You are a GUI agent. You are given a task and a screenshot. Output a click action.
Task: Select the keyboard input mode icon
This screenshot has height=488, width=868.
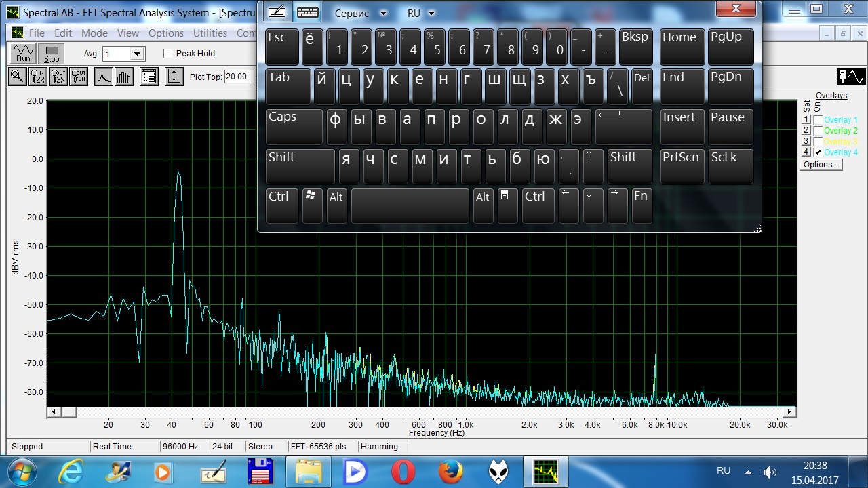pyautogui.click(x=308, y=12)
